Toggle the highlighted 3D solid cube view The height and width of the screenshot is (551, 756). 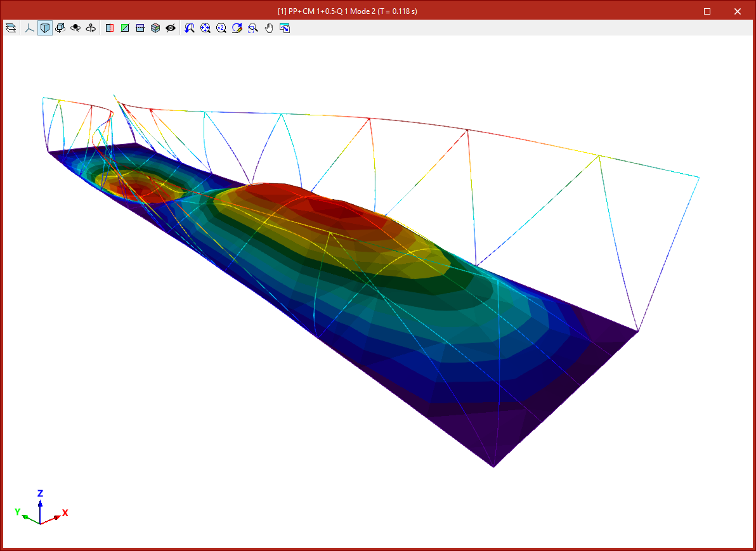[x=45, y=28]
